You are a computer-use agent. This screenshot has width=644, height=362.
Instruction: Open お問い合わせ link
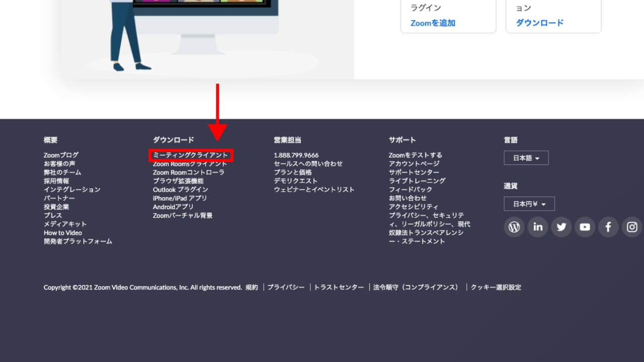tap(408, 198)
